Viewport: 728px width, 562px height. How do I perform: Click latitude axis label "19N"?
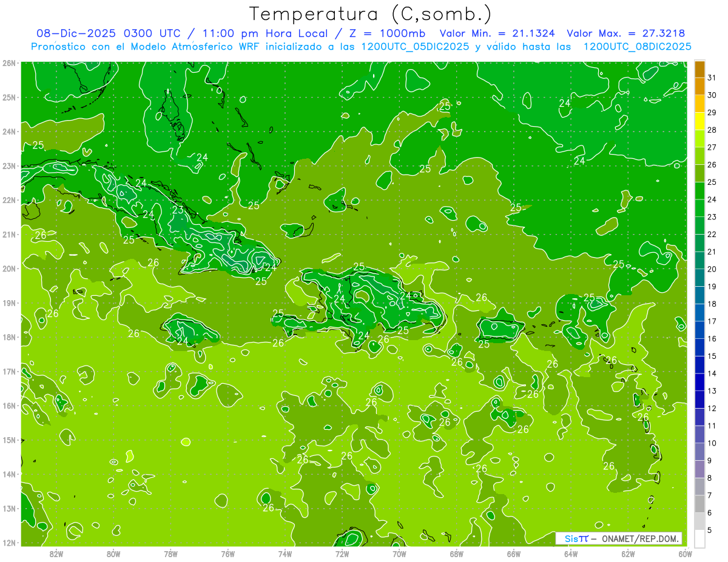pyautogui.click(x=9, y=303)
